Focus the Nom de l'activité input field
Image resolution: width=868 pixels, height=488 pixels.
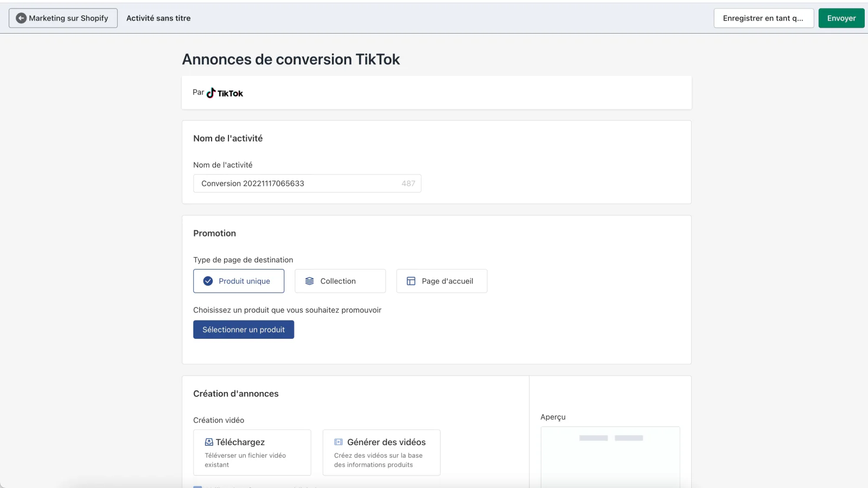coord(307,183)
